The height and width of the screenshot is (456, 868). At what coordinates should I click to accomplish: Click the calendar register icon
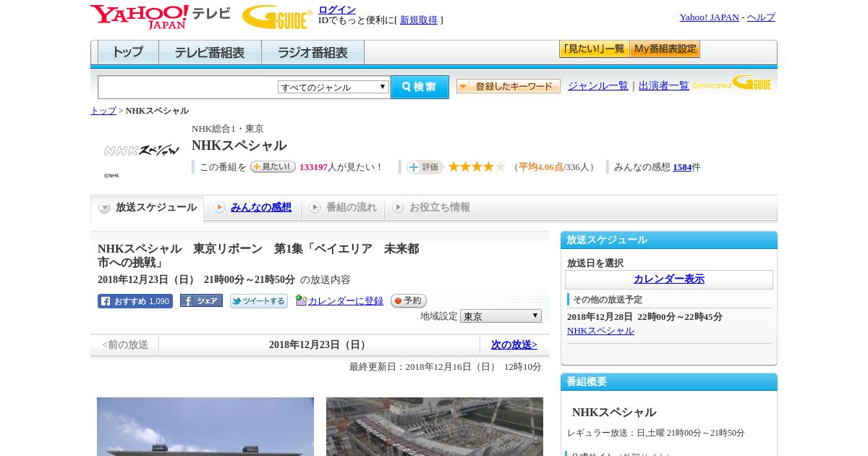coord(301,300)
